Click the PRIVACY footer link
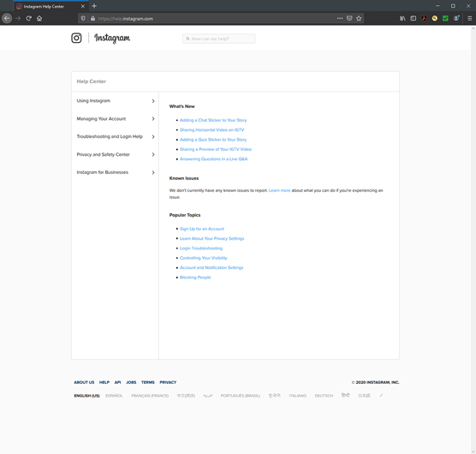 168,382
